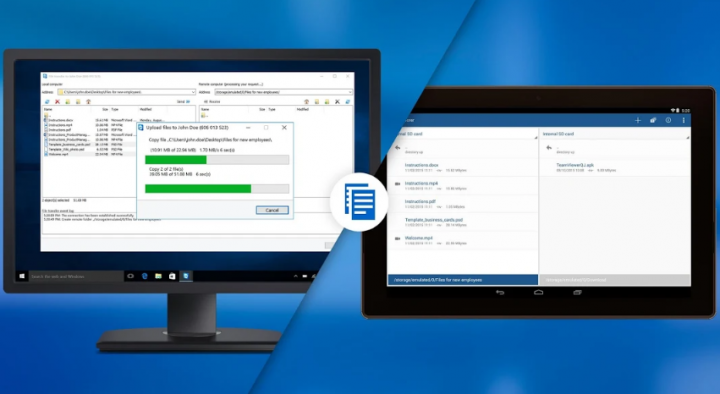Tap Template_business_cards.psd on the tablet
This screenshot has width=720, height=394.
pos(463,222)
